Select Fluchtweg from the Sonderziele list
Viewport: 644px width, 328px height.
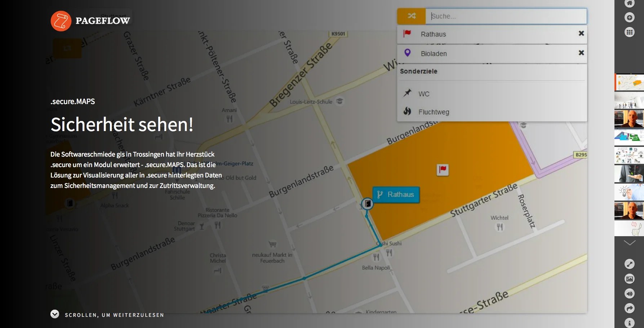point(434,112)
